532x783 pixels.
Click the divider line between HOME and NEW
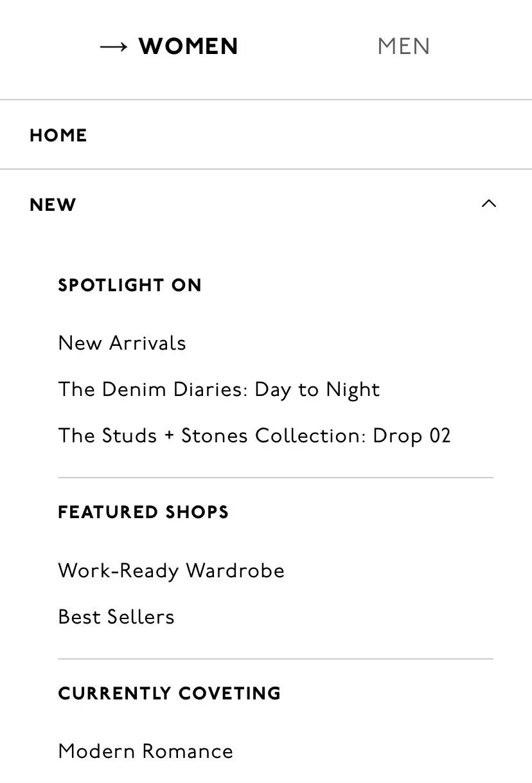266,169
